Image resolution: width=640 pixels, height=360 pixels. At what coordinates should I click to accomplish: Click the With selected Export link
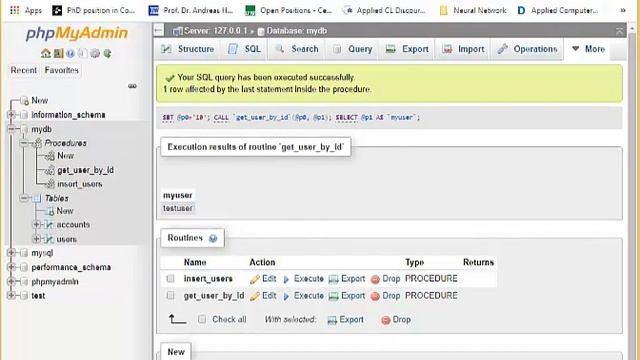(x=346, y=320)
